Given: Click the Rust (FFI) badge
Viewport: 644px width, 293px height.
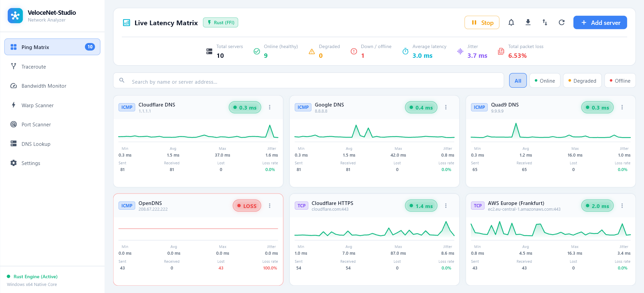Looking at the screenshot, I should tap(221, 23).
